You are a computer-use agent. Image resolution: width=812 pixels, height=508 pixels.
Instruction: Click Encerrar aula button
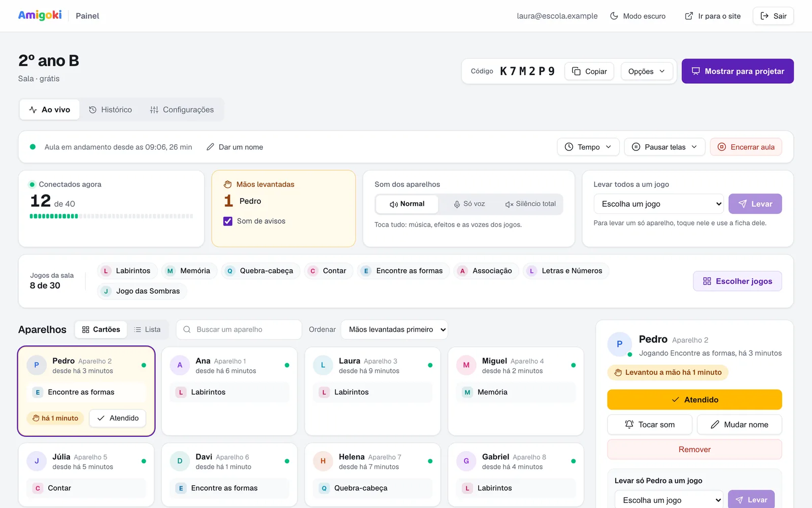click(746, 147)
